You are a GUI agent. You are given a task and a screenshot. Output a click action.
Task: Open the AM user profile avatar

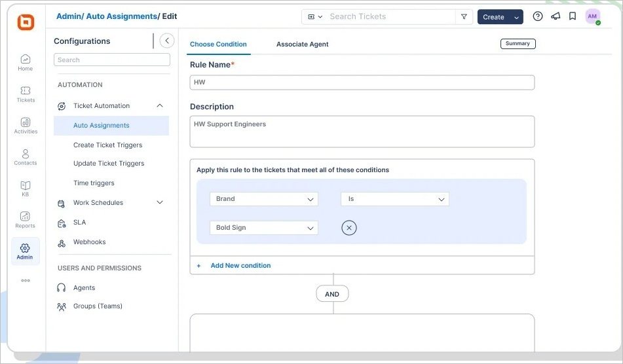(x=592, y=16)
